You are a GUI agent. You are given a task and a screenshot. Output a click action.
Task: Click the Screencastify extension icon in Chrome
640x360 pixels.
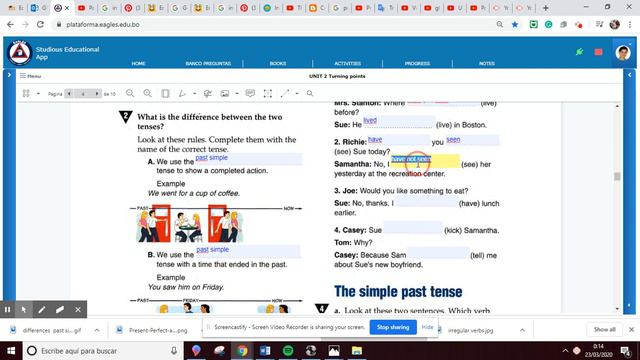578,24
